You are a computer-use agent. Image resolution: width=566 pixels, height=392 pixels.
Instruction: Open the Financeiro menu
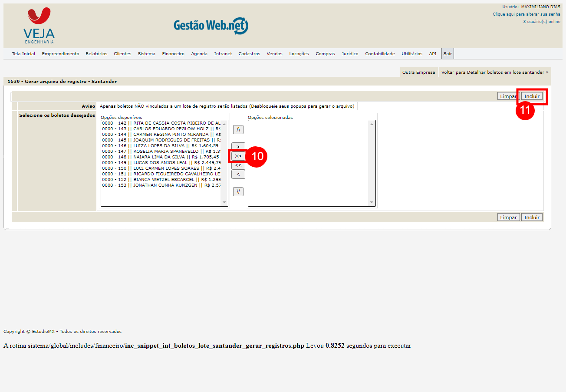[173, 54]
